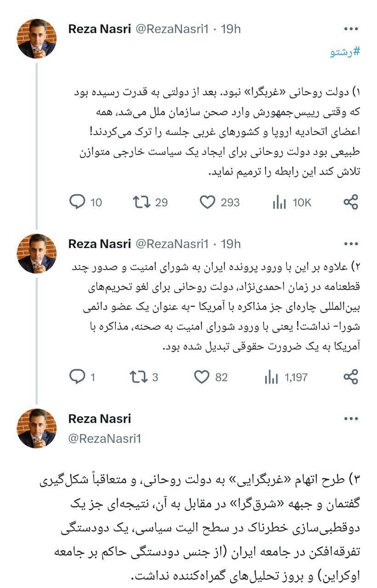Open Reza Nasri's profile from first tweet name
Viewport: 377px width, 588px height.
click(99, 29)
